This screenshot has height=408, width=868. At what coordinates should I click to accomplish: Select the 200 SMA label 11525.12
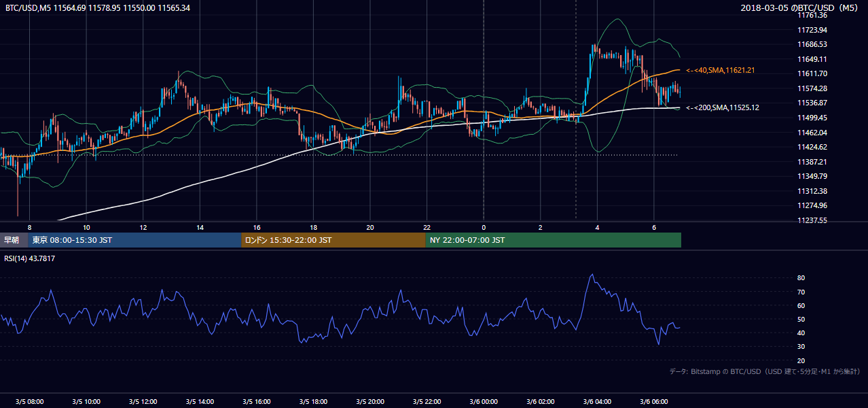click(723, 107)
